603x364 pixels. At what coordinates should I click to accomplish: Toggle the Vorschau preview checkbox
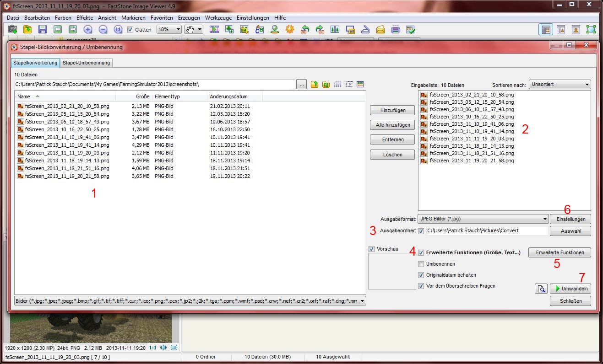(372, 249)
